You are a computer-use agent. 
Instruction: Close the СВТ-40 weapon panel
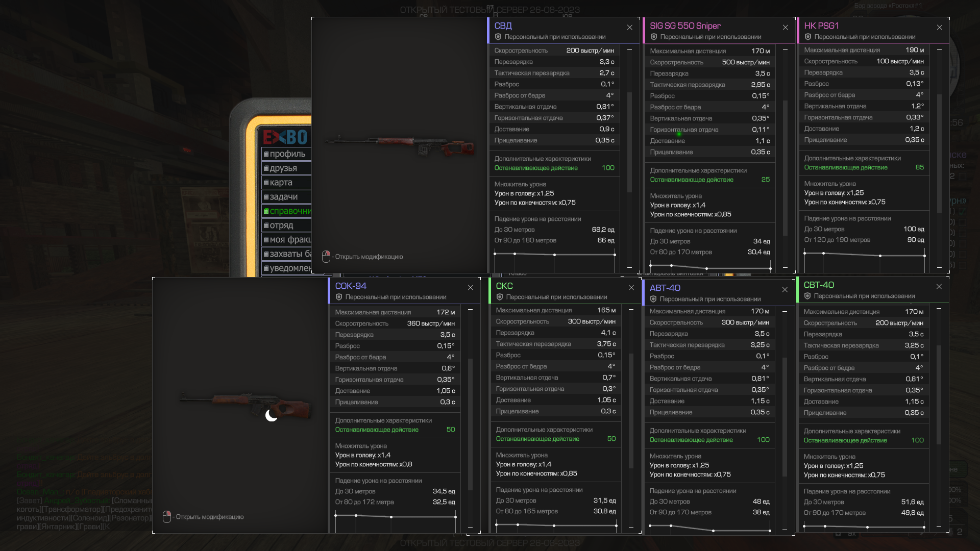pos(939,287)
